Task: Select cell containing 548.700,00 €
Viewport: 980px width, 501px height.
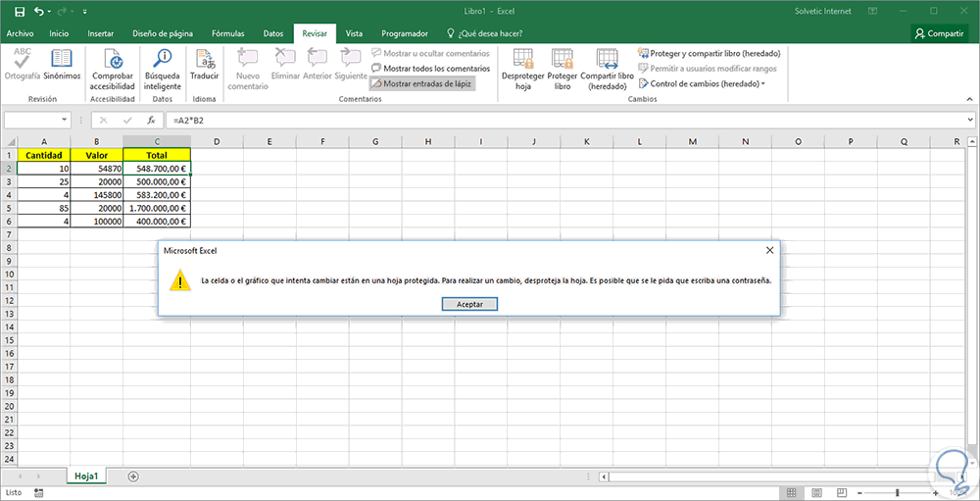Action: click(157, 169)
